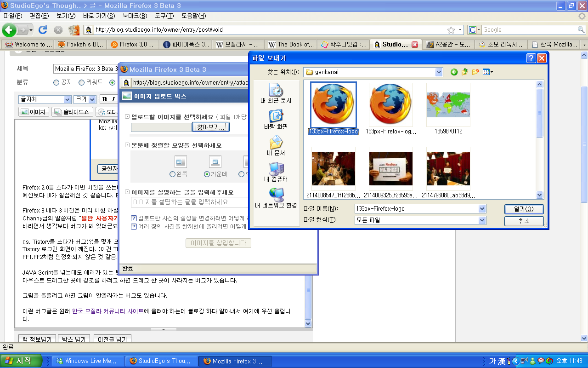The image size is (588, 368).
Task: Open the 보기 menu
Action: (x=66, y=16)
